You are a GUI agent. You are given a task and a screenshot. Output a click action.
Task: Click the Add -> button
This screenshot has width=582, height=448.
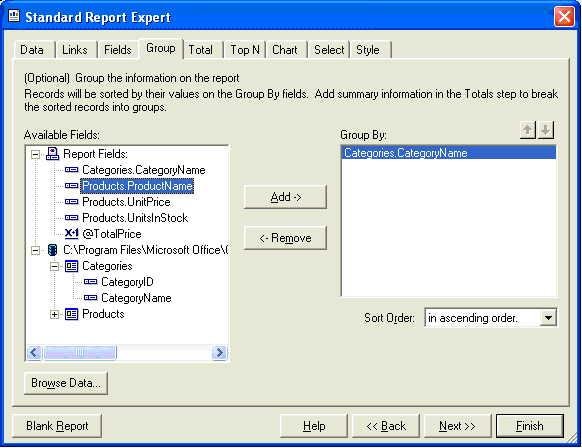(x=285, y=197)
